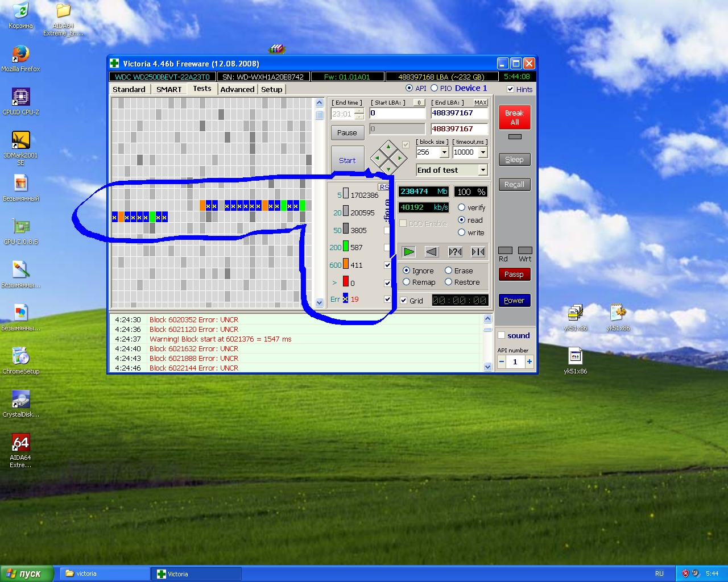The image size is (728, 582).
Task: Click the random scan button with question mark
Action: pos(455,252)
